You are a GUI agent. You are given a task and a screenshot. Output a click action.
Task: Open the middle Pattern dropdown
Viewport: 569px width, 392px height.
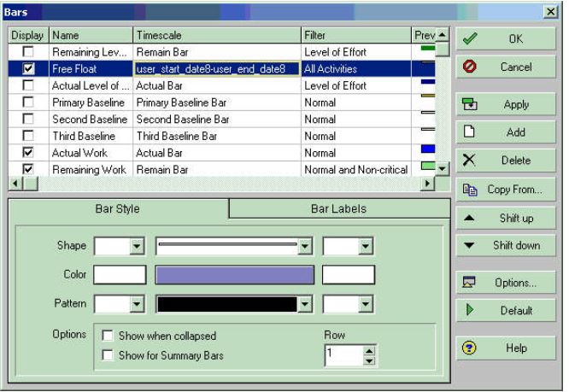click(303, 303)
